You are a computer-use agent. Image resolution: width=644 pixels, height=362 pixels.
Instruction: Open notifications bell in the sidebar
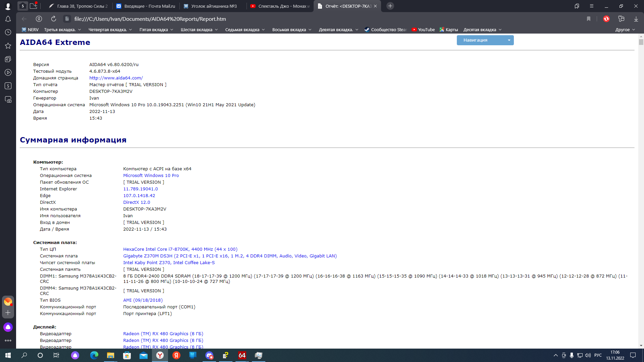pos(8,19)
